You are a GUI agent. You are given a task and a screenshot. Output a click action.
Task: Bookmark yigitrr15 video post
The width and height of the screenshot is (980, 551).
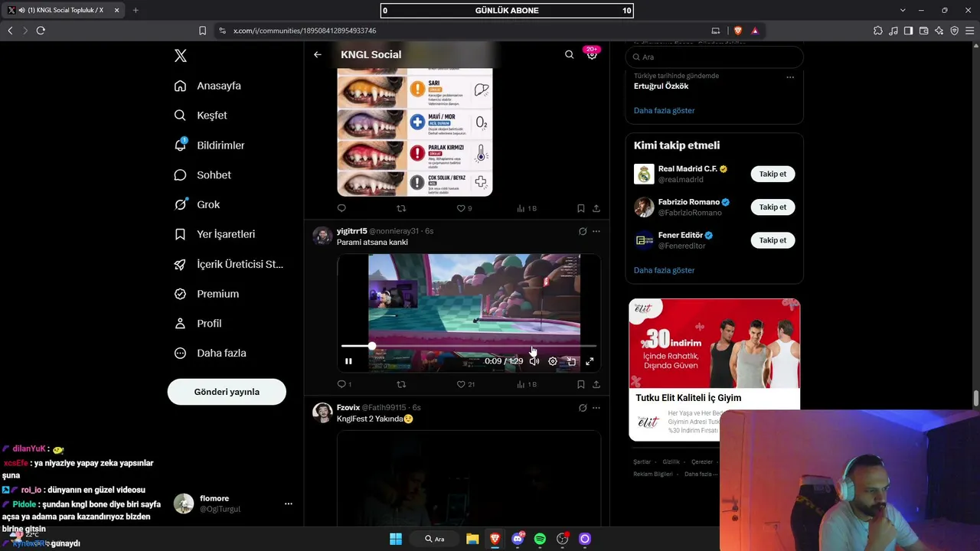581,384
